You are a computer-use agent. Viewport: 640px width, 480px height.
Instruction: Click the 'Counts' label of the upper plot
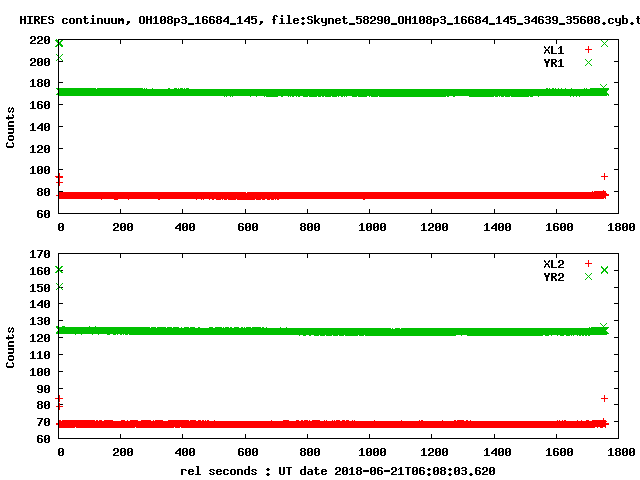10,127
